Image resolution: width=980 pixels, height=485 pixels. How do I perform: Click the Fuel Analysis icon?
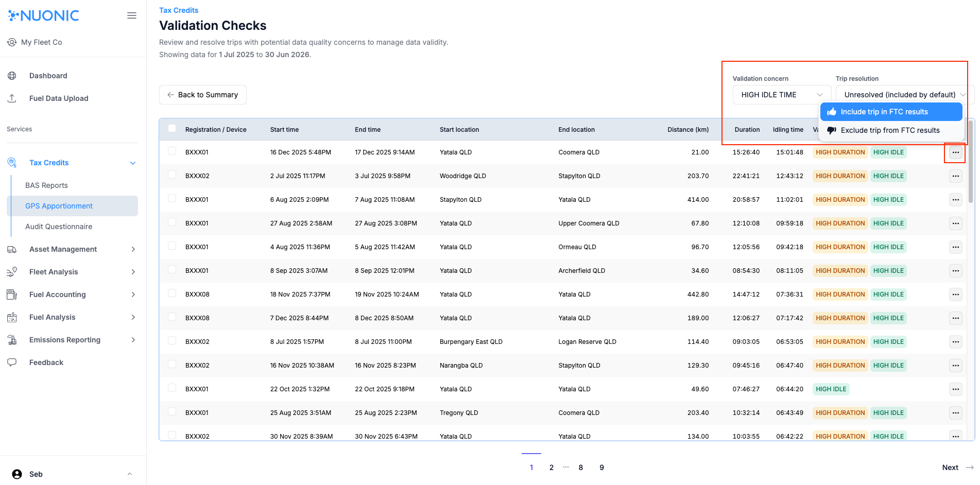tap(12, 317)
